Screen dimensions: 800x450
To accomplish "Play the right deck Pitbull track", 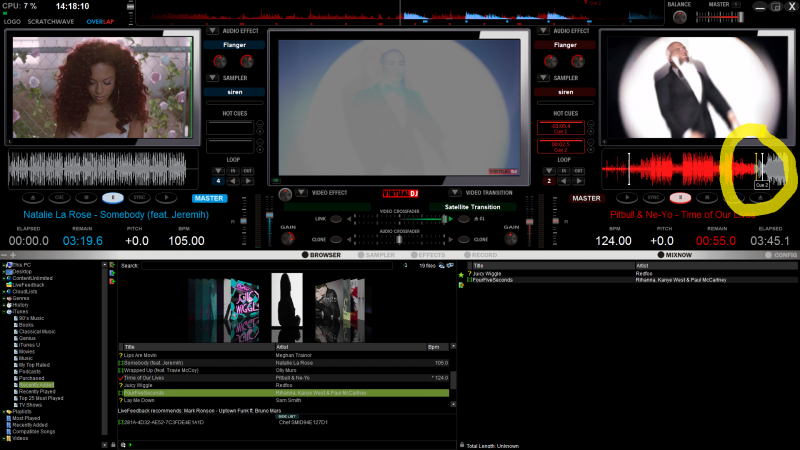I will click(x=627, y=197).
